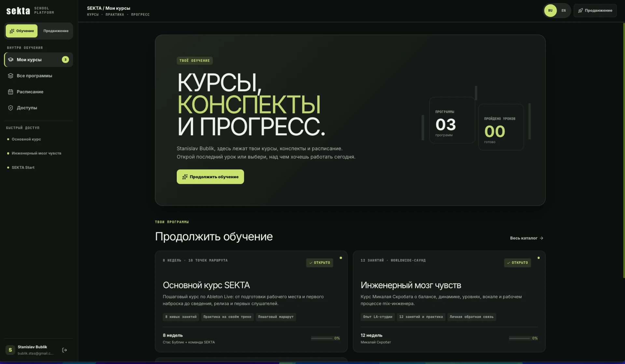The height and width of the screenshot is (364, 625).
Task: Click the Stanislav Bublik profile name
Action: (32, 347)
